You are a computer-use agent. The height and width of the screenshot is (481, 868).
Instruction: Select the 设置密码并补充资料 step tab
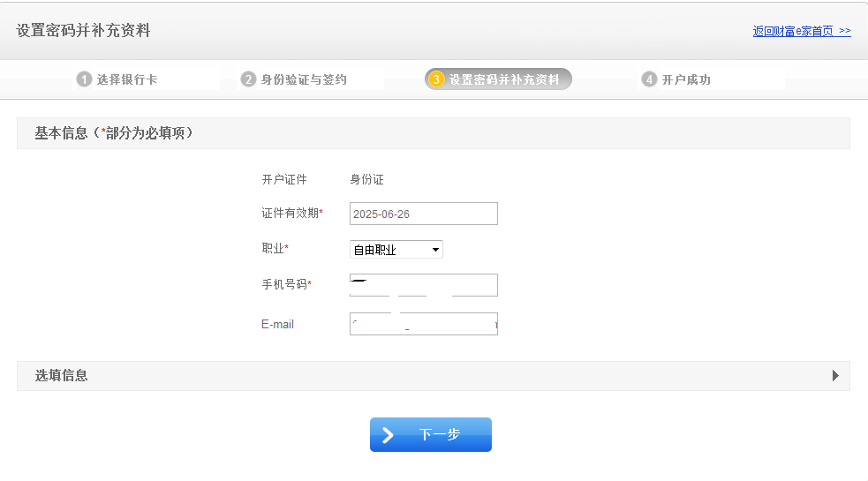tap(503, 79)
